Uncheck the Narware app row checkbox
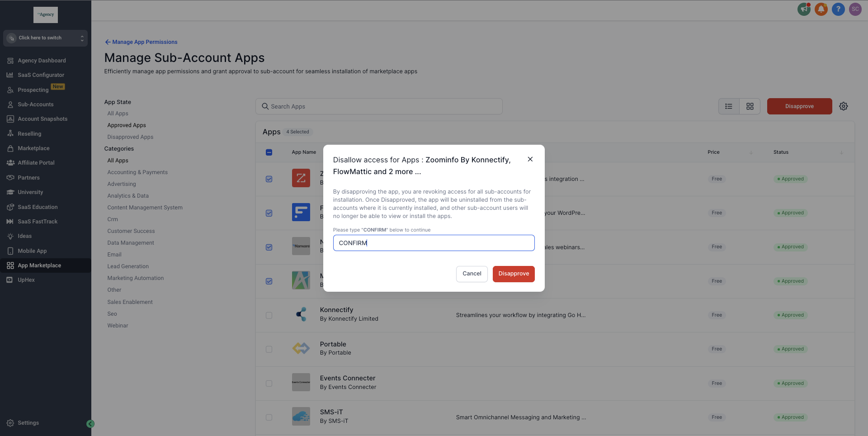Viewport: 868px width, 436px height. pos(269,247)
